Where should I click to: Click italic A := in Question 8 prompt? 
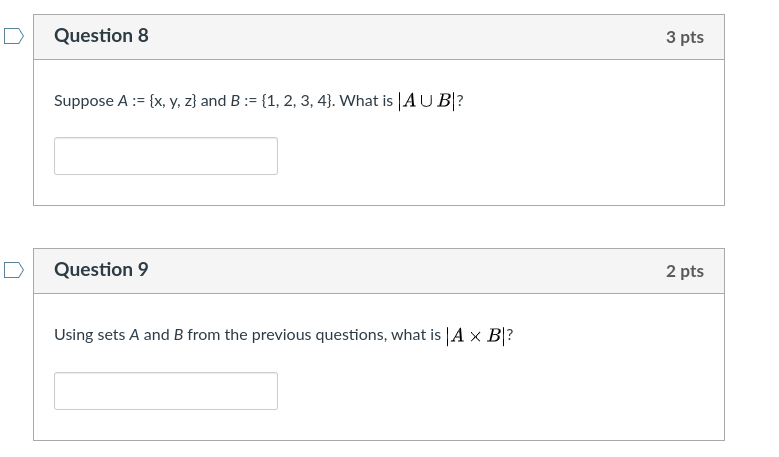[131, 101]
